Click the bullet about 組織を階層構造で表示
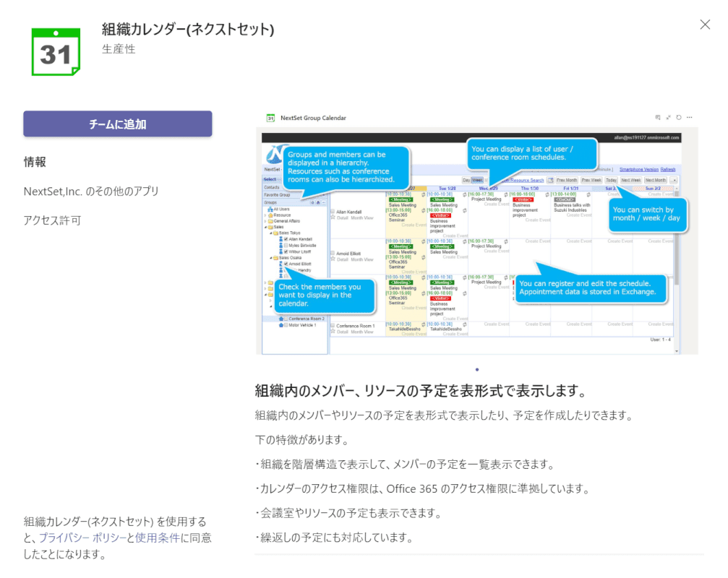This screenshot has height=578, width=728. [x=406, y=465]
